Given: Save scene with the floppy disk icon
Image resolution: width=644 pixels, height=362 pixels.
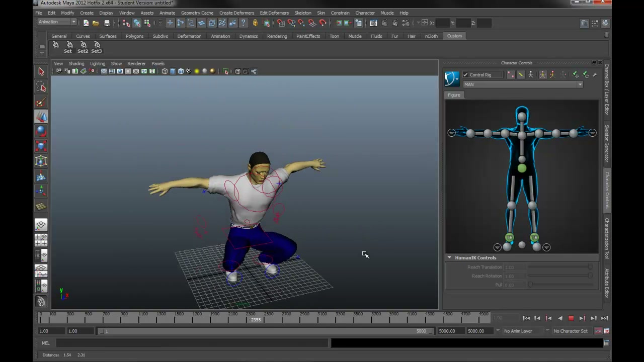Looking at the screenshot, I should (107, 23).
